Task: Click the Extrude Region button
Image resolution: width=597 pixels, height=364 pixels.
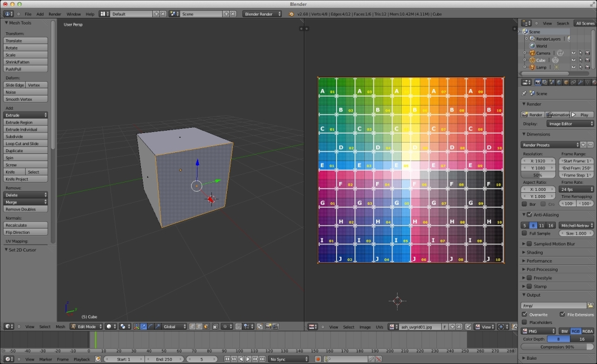Action: click(x=26, y=122)
